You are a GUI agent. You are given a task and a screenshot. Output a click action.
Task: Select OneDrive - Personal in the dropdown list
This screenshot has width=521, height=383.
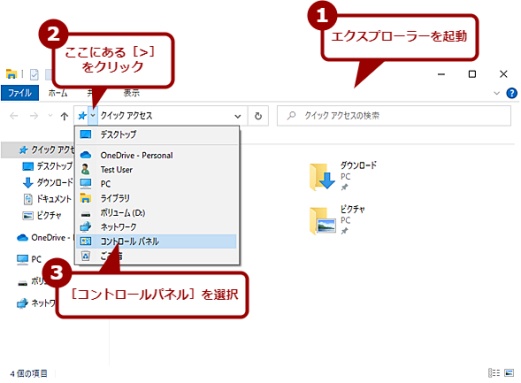tap(157, 155)
